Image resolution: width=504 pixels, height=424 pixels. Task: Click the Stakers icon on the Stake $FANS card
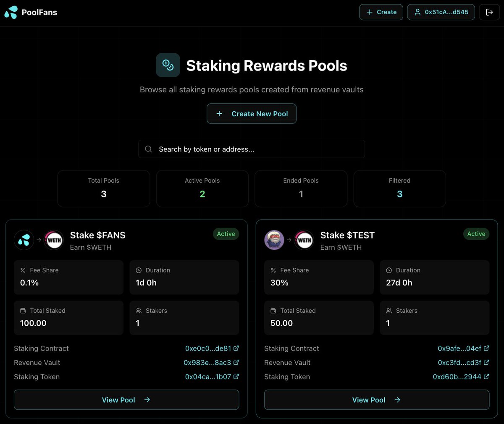139,311
